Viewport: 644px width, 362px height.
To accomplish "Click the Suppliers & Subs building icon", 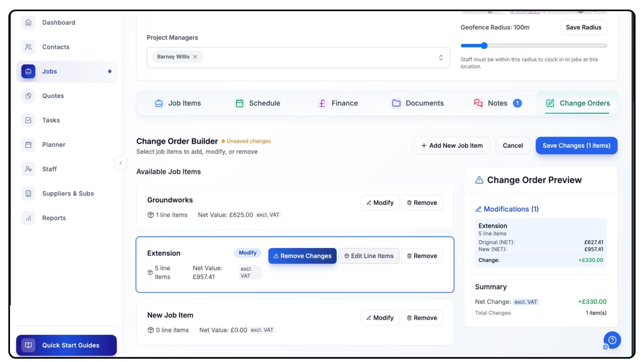I will coord(29,193).
